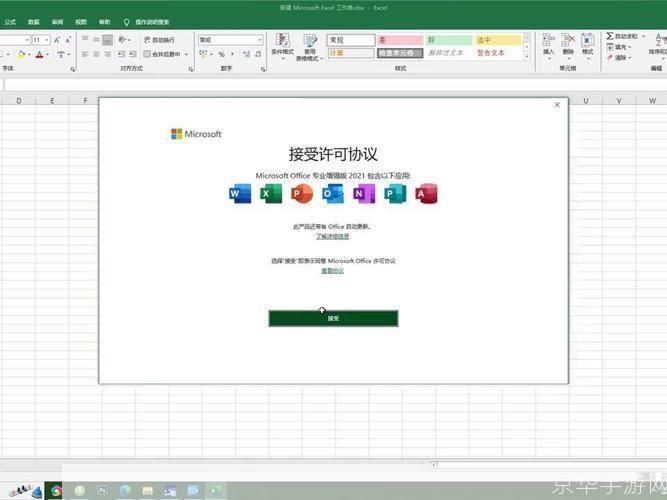Click the Excel icon in the dialog
Viewport: 667px width, 500px height.
pos(271,194)
